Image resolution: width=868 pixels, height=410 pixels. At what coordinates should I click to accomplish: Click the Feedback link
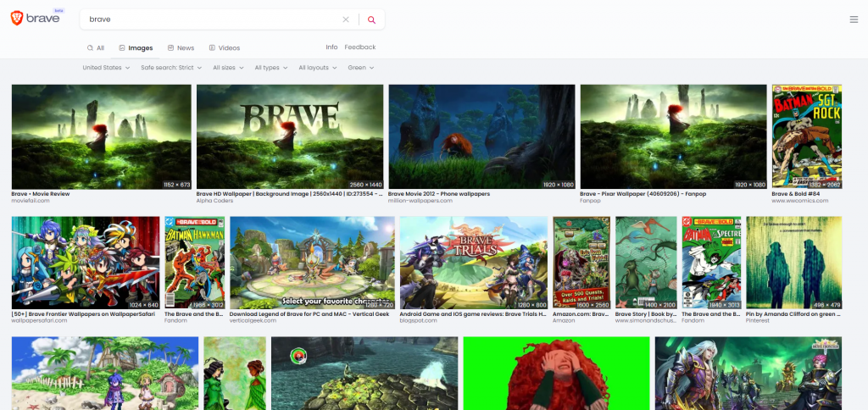tap(359, 47)
